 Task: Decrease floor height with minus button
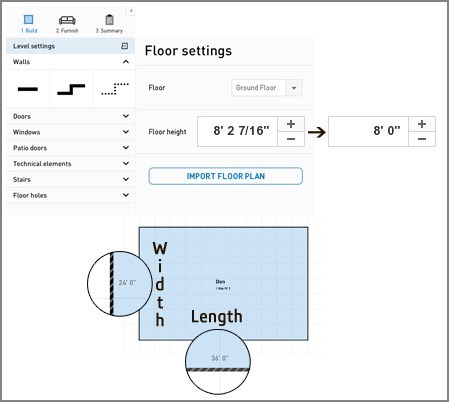(291, 139)
